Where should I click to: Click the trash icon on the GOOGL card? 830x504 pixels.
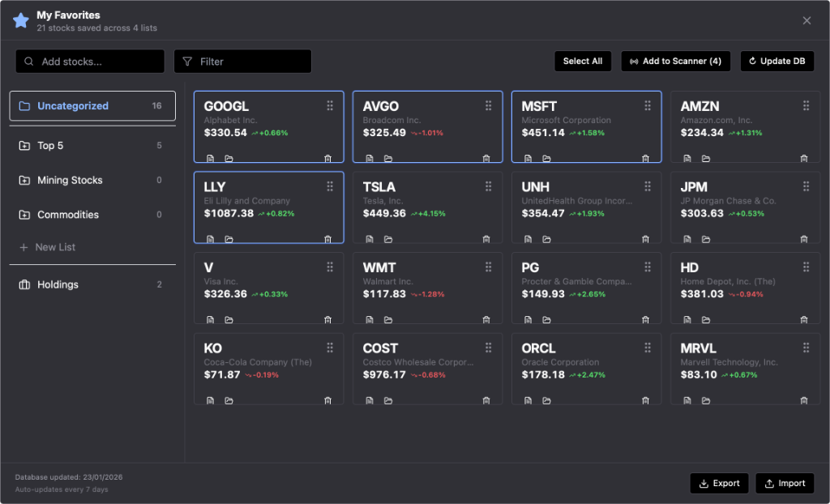(327, 159)
